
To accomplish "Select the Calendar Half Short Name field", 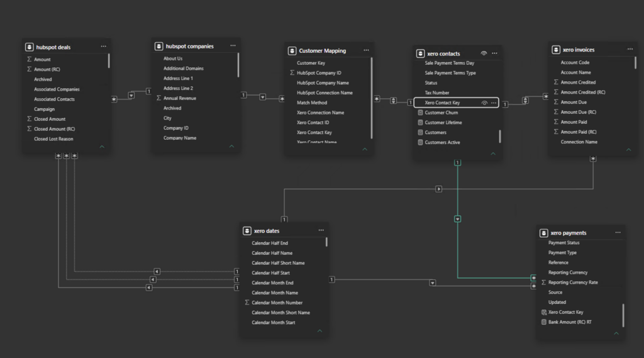I will click(x=278, y=263).
